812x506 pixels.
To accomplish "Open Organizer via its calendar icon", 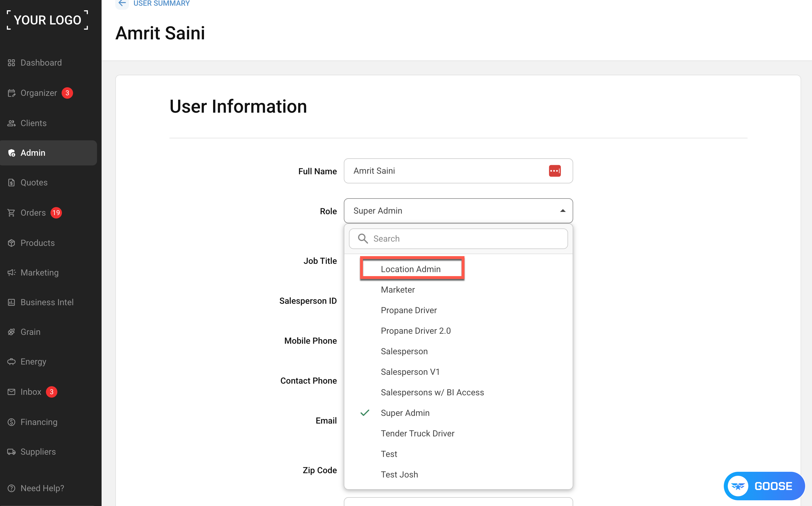I will click(11, 93).
